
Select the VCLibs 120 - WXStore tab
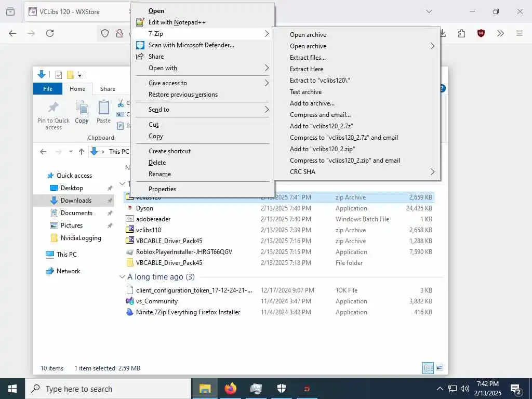click(77, 11)
